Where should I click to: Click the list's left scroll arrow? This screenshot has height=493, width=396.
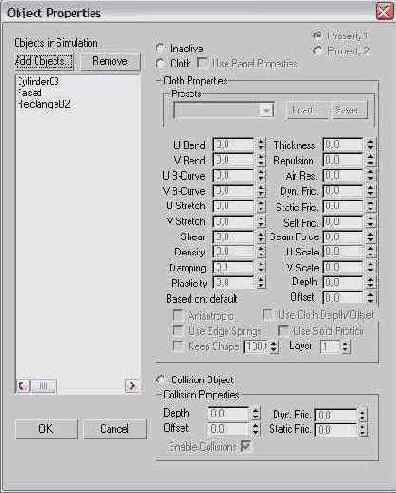pyautogui.click(x=23, y=386)
